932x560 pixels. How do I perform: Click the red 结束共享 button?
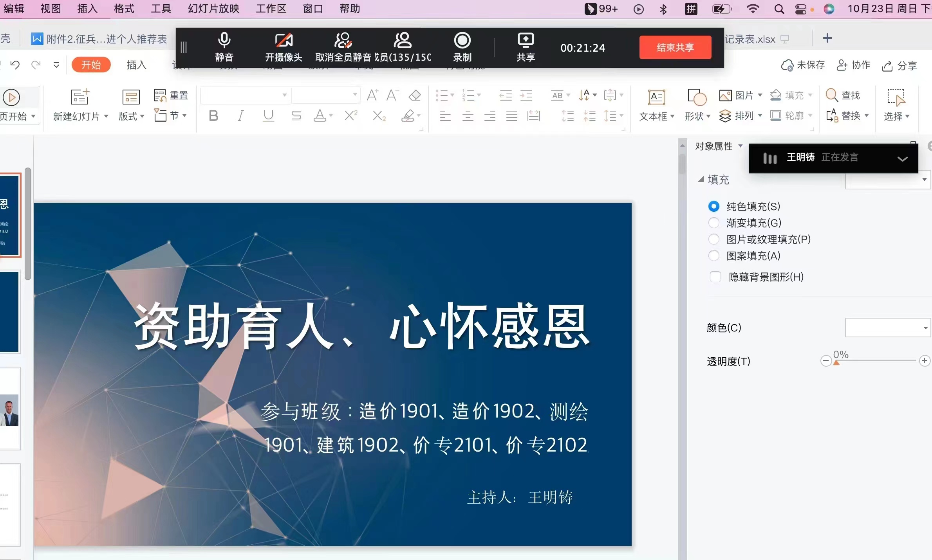pyautogui.click(x=675, y=47)
